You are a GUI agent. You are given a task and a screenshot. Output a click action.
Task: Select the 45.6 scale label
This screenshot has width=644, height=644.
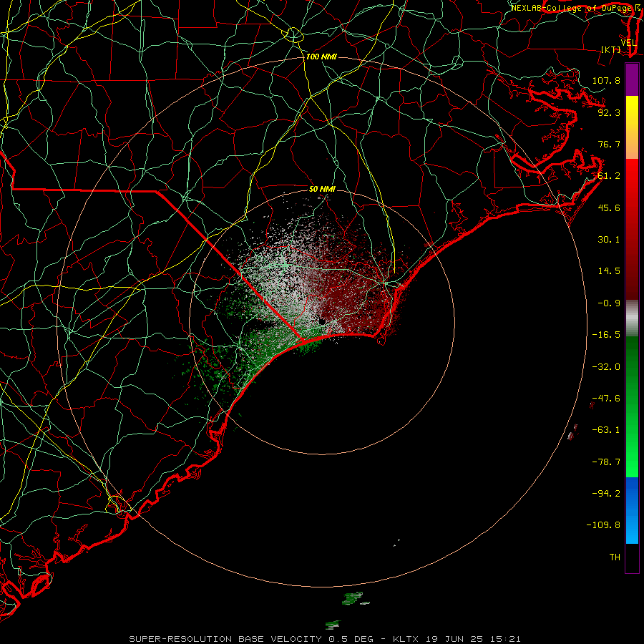[x=609, y=208]
